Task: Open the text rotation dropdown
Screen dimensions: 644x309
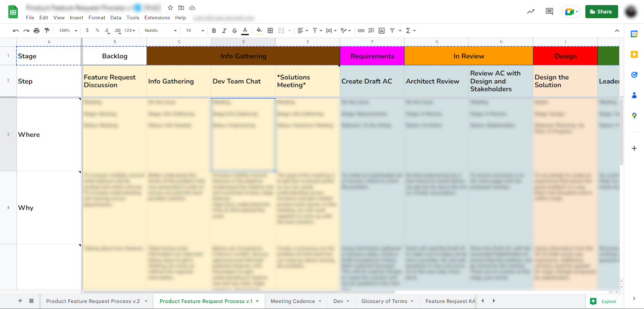Action: click(346, 31)
